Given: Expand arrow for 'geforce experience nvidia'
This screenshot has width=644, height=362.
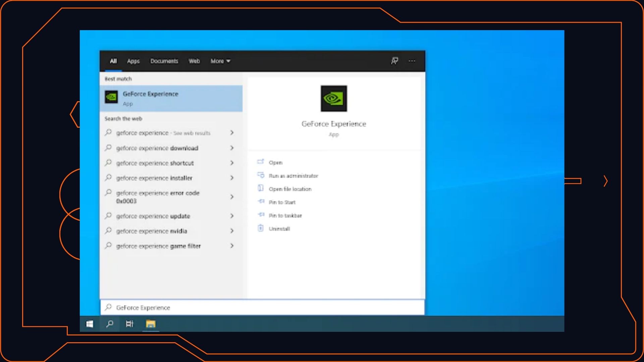Looking at the screenshot, I should click(x=232, y=231).
